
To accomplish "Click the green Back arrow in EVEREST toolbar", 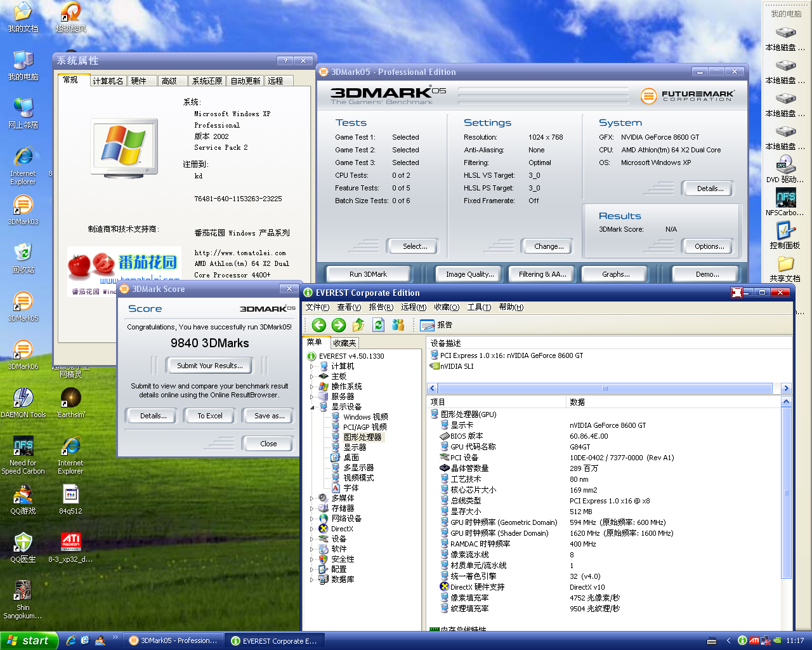I will [x=319, y=325].
